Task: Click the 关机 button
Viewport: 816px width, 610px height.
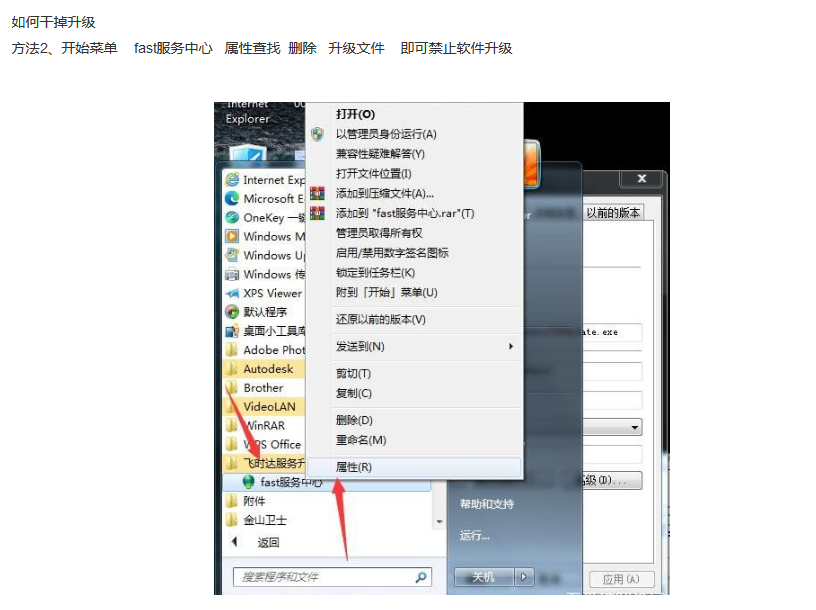Action: pyautogui.click(x=484, y=577)
